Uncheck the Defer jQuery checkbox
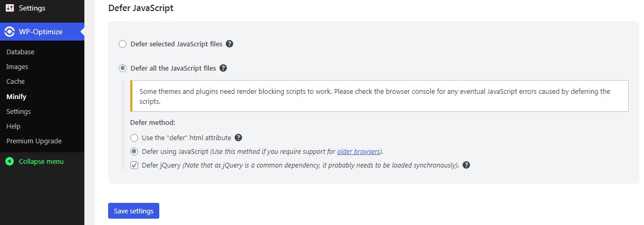The width and height of the screenshot is (644, 225). pyautogui.click(x=134, y=165)
